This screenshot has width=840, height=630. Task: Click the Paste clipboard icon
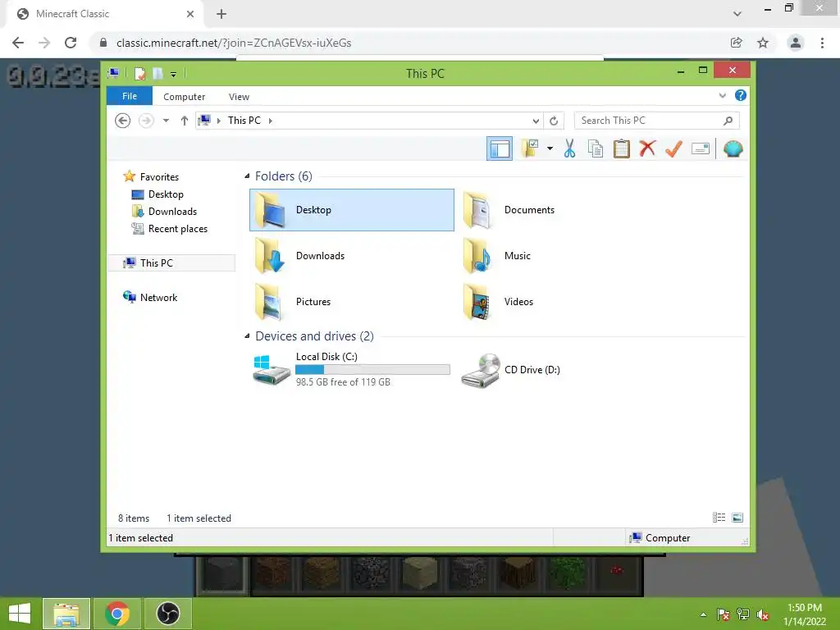[x=622, y=148]
